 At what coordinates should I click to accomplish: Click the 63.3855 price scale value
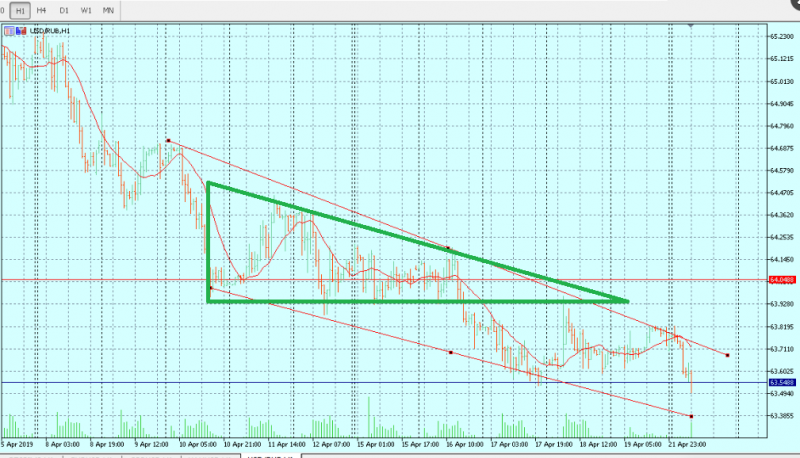(782, 416)
